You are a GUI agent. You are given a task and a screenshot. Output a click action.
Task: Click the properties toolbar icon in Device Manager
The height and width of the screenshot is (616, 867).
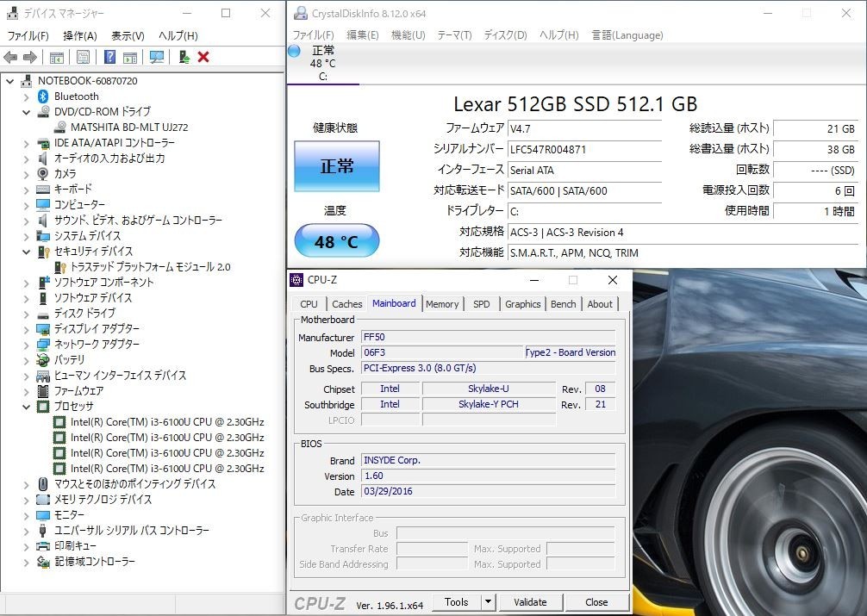83,57
